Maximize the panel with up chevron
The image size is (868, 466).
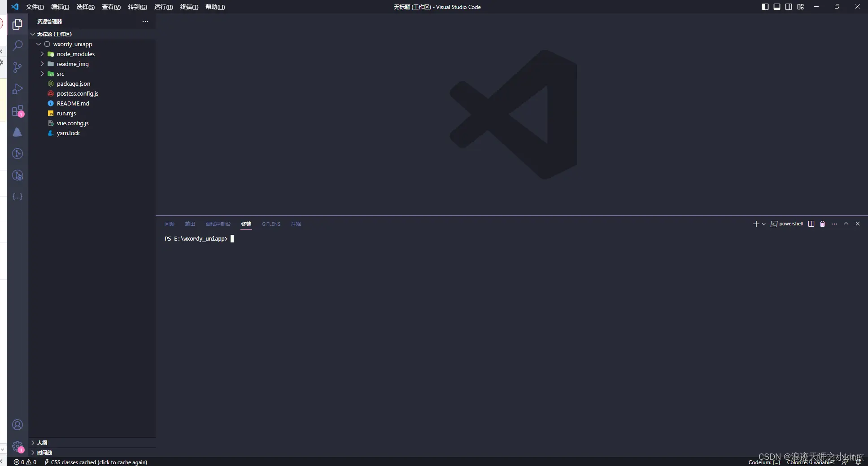tap(846, 224)
